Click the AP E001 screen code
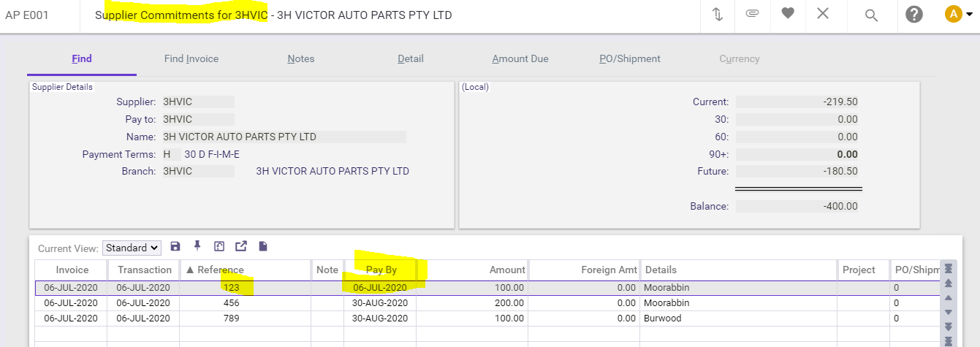Viewport: 980px width, 347px height. [27, 15]
